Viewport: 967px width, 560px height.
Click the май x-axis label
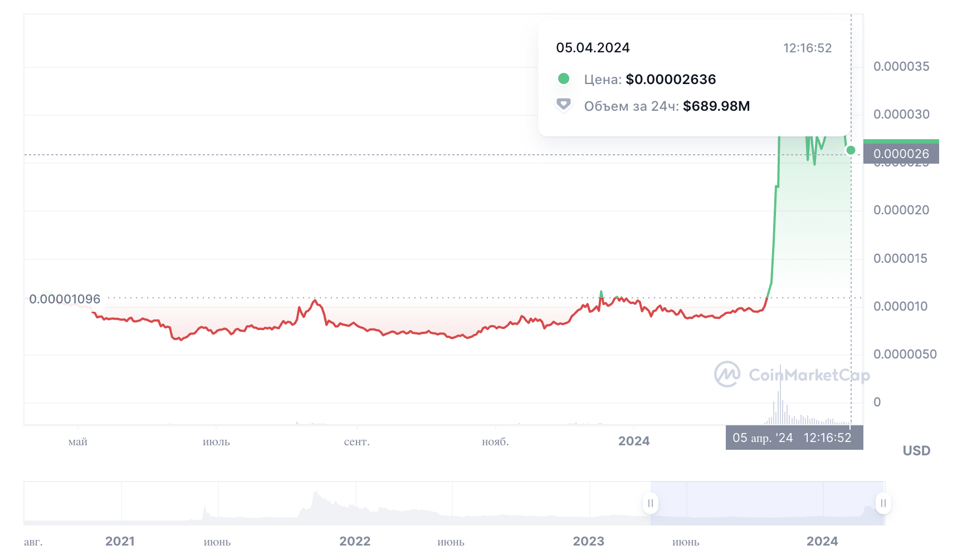click(78, 442)
